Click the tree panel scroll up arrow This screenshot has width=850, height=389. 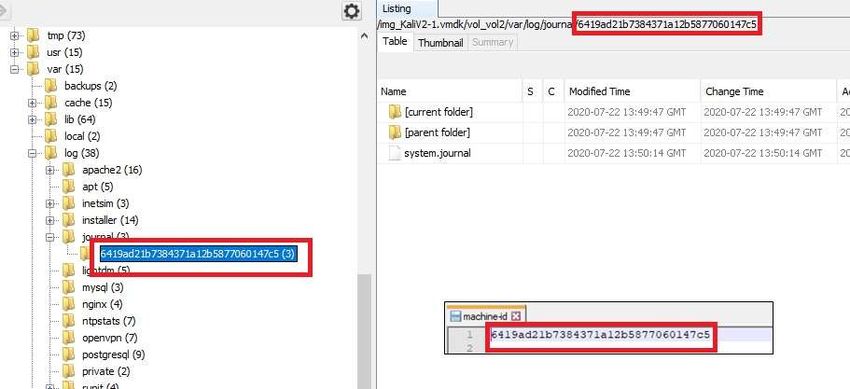(364, 36)
